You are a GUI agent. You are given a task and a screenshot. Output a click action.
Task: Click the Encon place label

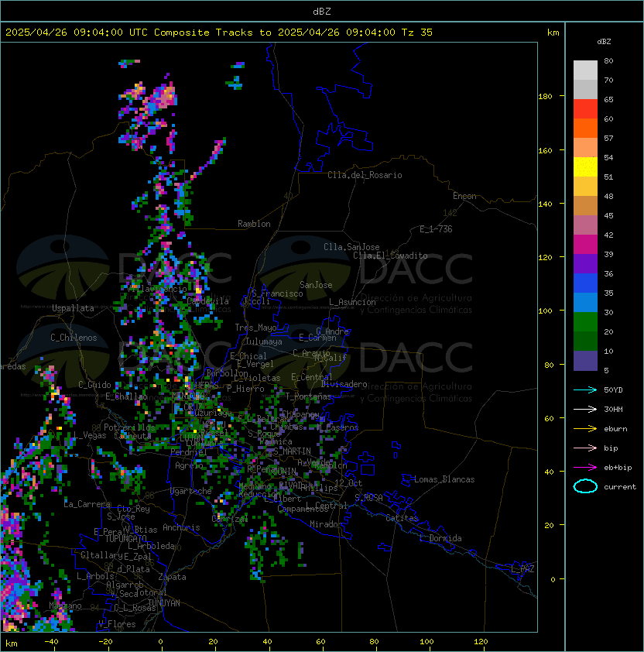coord(464,196)
